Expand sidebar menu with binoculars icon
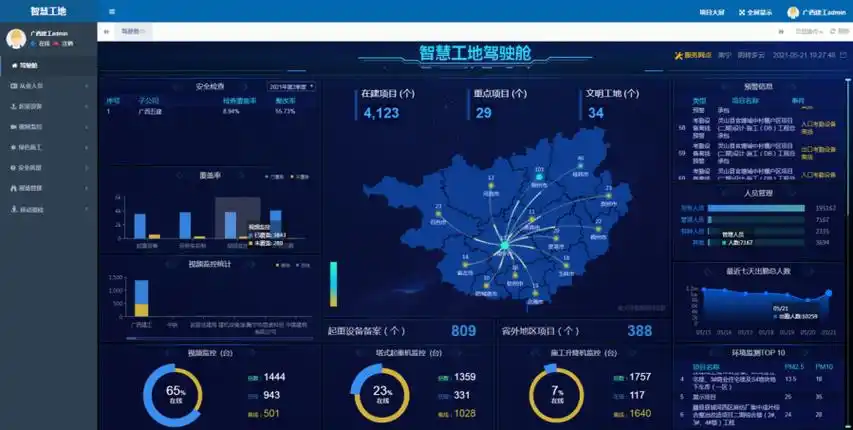 pos(49,188)
